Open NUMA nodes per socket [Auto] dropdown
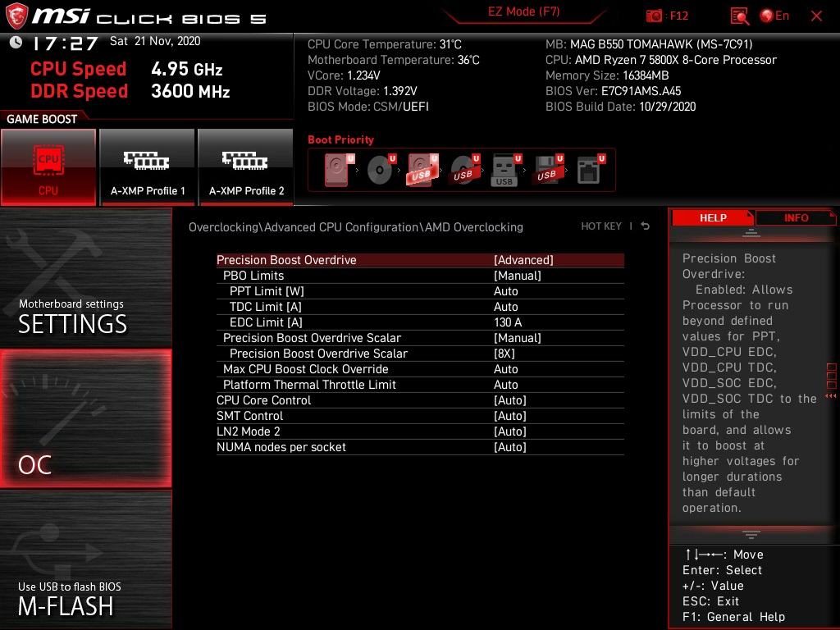The height and width of the screenshot is (630, 840). click(x=420, y=447)
